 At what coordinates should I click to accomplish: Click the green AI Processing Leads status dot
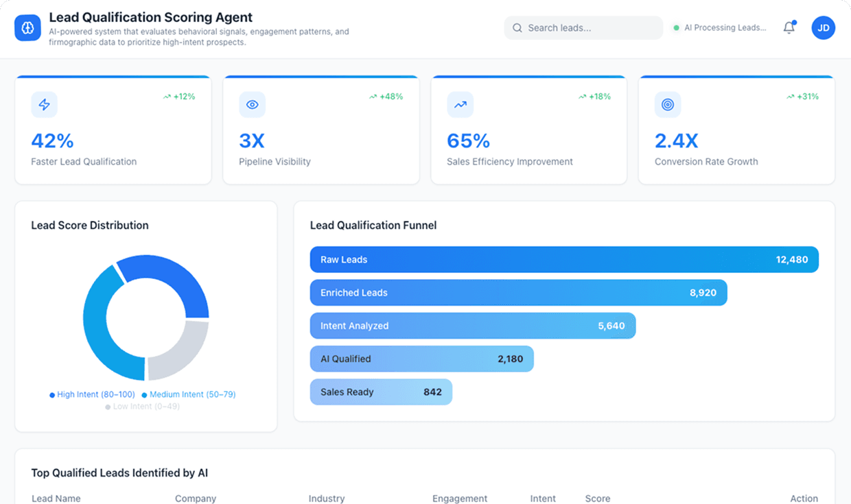tap(677, 28)
